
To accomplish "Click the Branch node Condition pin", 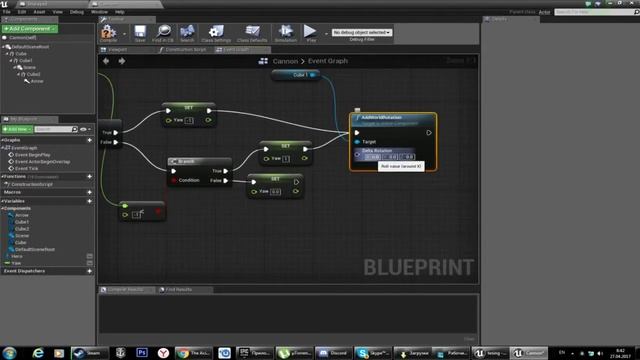I will pyautogui.click(x=174, y=180).
